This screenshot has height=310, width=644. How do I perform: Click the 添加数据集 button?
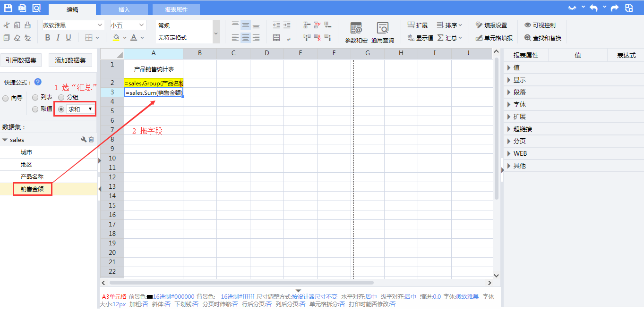[70, 60]
